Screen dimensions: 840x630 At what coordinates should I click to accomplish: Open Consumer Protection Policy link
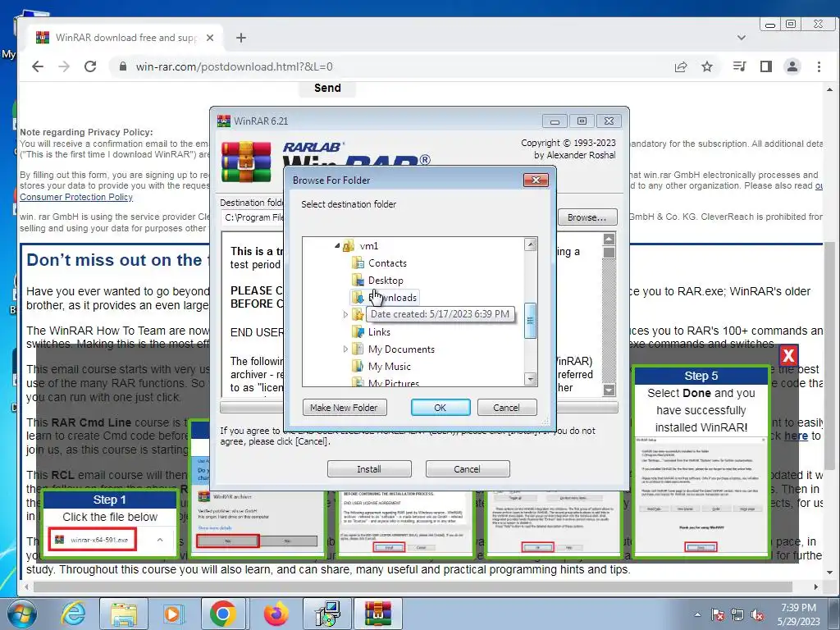tap(76, 197)
